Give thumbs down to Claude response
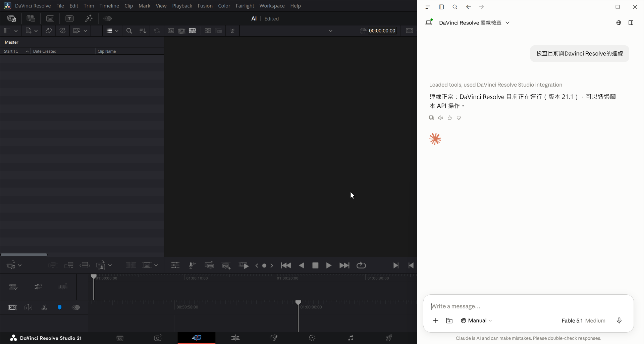This screenshot has height=344, width=644. pyautogui.click(x=459, y=118)
